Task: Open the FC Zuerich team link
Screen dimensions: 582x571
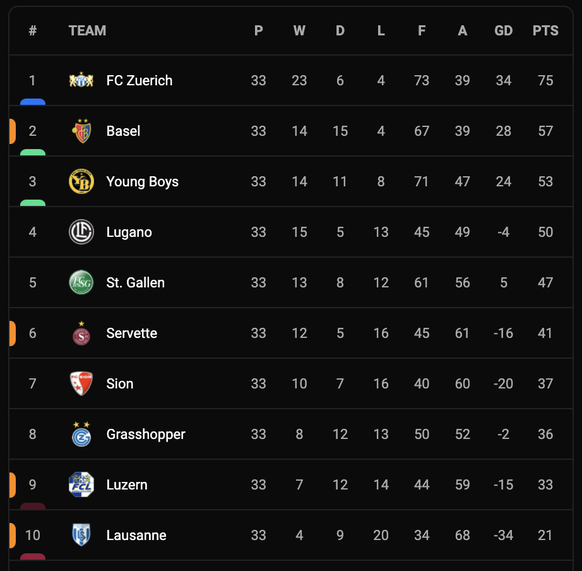Action: click(x=139, y=80)
